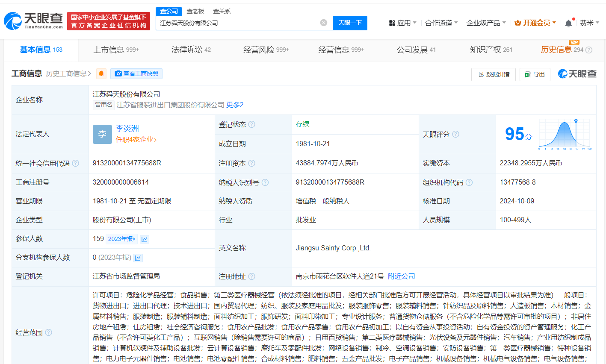Open help icon next to 注册地址
606x364 pixels.
(x=252, y=276)
